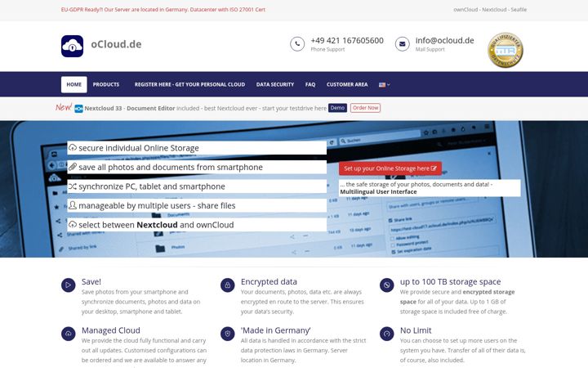Viewport: 588px width, 368px height.
Task: Click the gauge icon next to 'No Limit'
Action: (386, 334)
